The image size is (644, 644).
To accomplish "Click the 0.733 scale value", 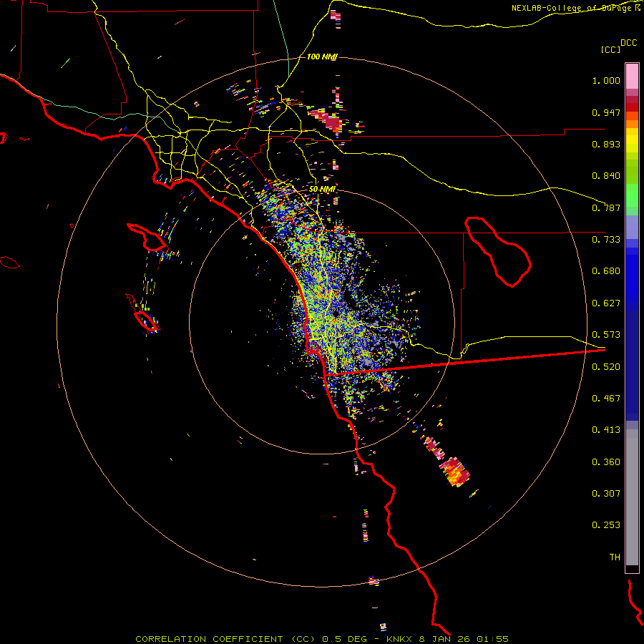I will coord(606,240).
